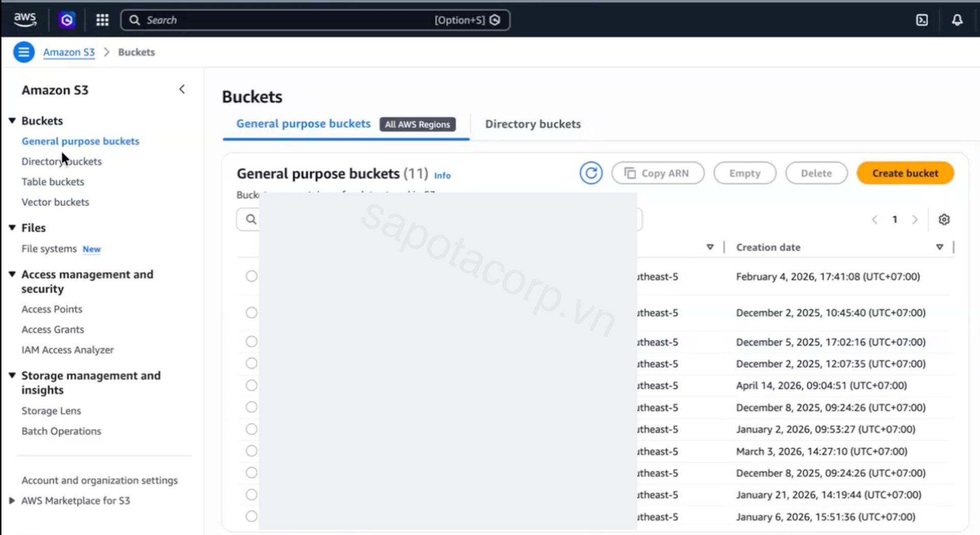
Task: Click the magnifier icon in the bucket filter
Action: point(251,219)
